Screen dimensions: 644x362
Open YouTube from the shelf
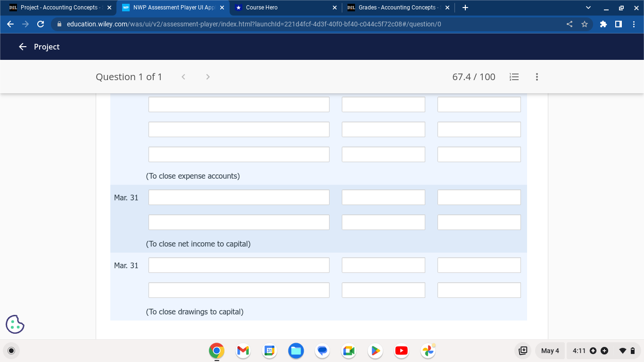(401, 351)
